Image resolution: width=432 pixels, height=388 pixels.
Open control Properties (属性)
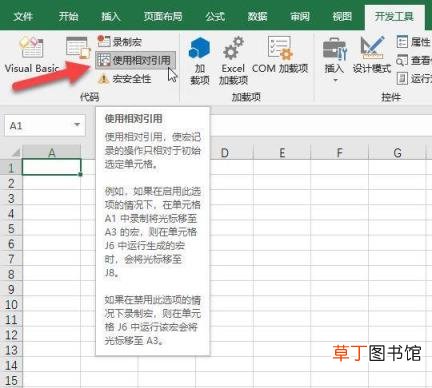click(x=413, y=42)
